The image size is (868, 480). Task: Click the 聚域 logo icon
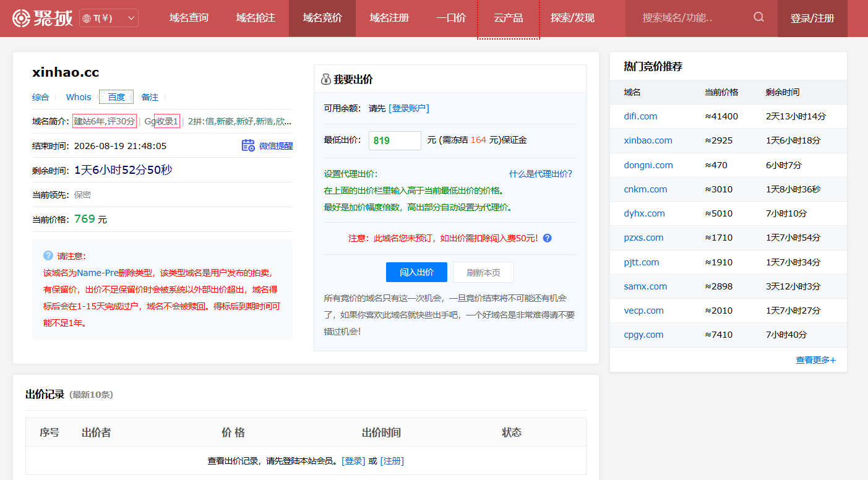[21, 18]
